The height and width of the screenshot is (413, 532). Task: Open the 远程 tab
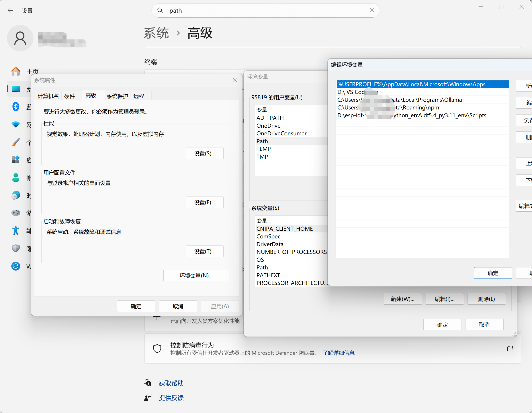click(x=139, y=96)
